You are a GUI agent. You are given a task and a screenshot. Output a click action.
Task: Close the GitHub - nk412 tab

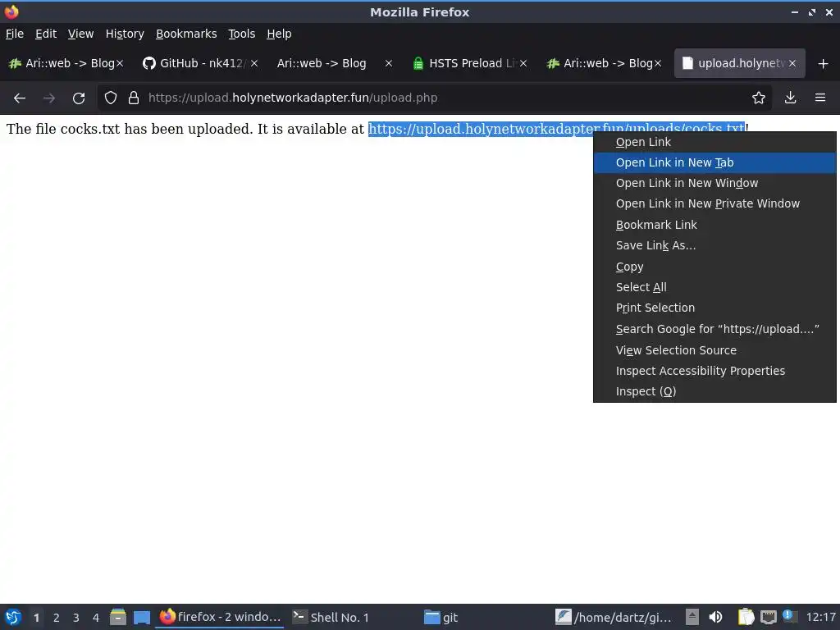[254, 63]
